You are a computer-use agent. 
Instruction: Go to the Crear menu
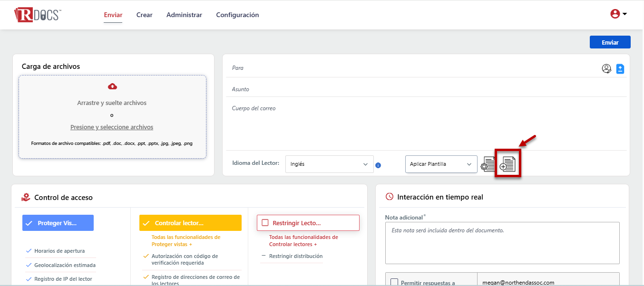coord(144,15)
